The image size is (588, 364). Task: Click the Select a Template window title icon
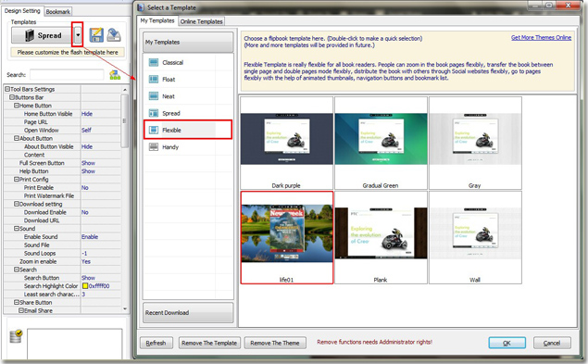point(141,7)
